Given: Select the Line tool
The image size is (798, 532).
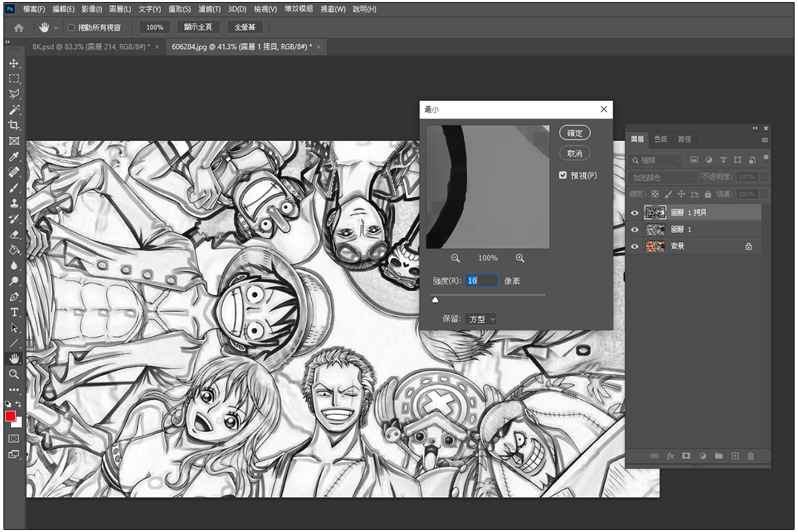Looking at the screenshot, I should (14, 343).
